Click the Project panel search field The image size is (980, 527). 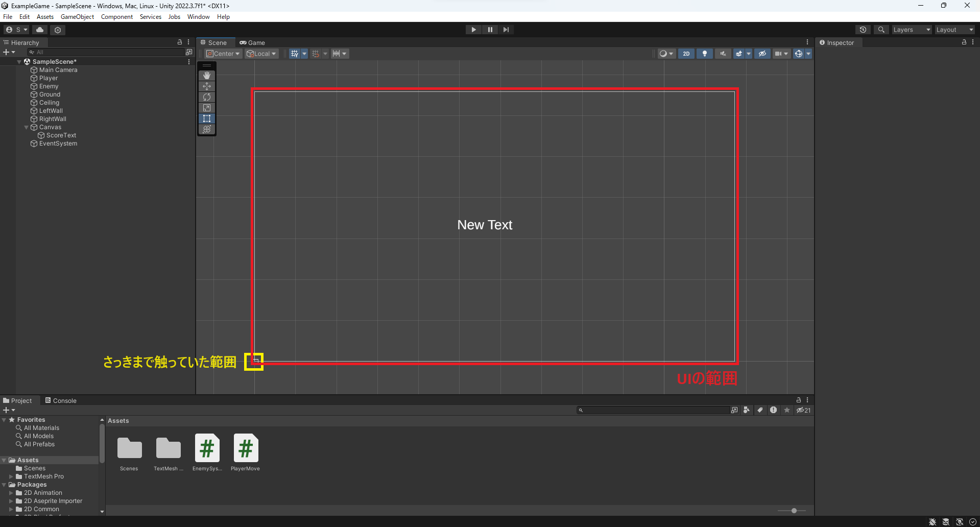point(654,410)
